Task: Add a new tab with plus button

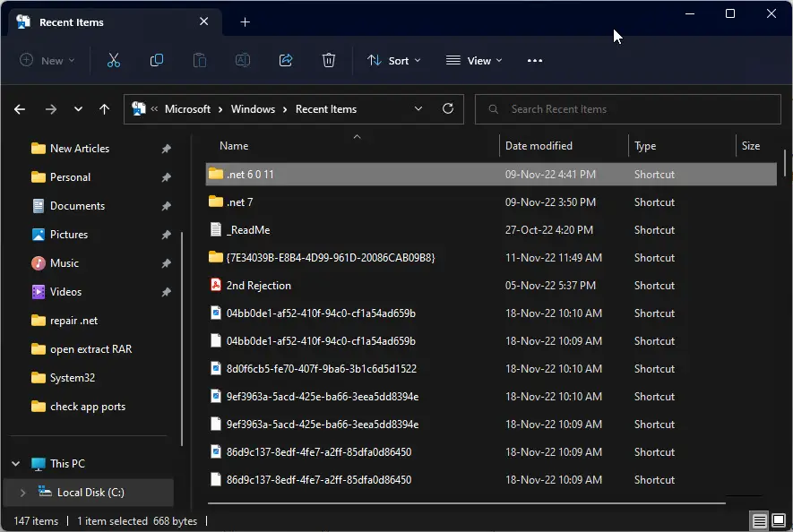Action: coord(246,22)
